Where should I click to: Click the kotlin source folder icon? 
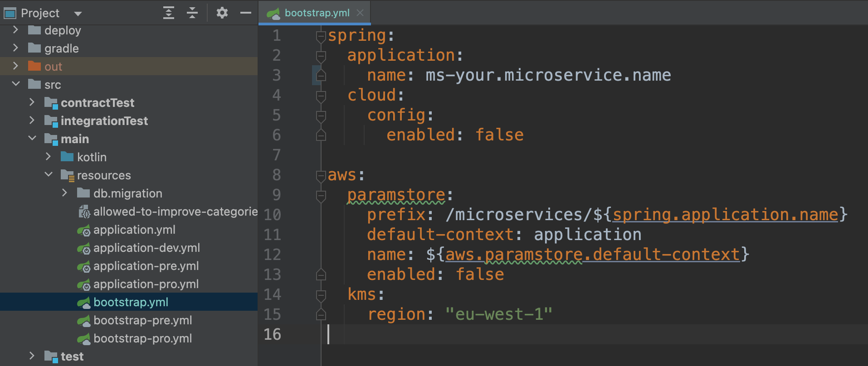click(x=67, y=157)
